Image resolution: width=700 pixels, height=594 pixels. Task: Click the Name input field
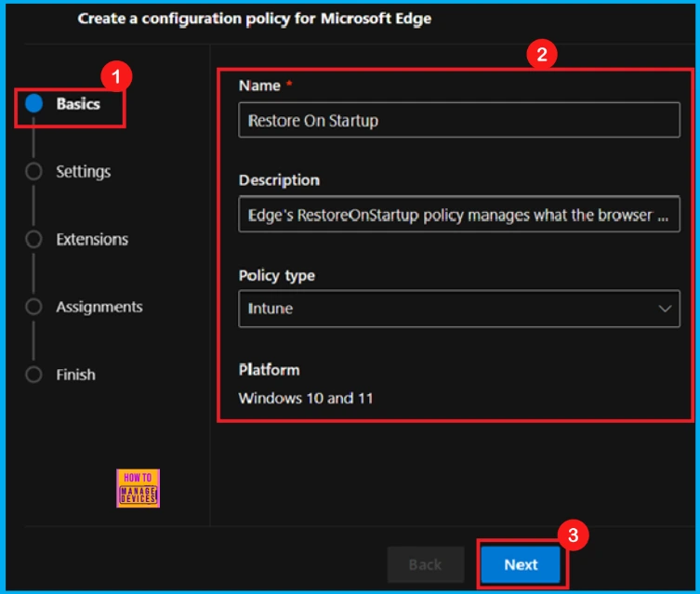pyautogui.click(x=459, y=120)
